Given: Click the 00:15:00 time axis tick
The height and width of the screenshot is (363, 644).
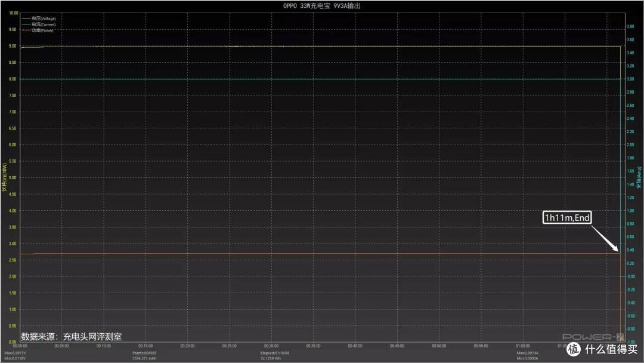Looking at the screenshot, I should tap(145, 346).
